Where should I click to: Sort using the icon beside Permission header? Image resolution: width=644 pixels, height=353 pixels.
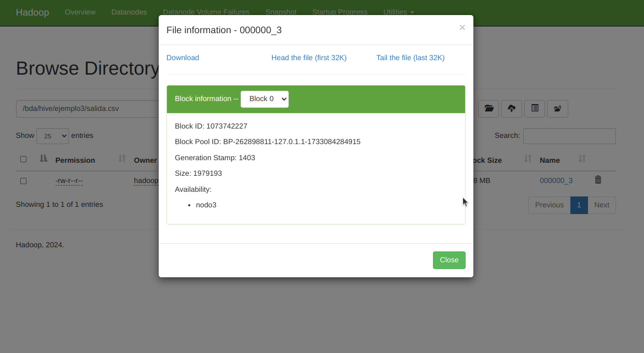44,159
